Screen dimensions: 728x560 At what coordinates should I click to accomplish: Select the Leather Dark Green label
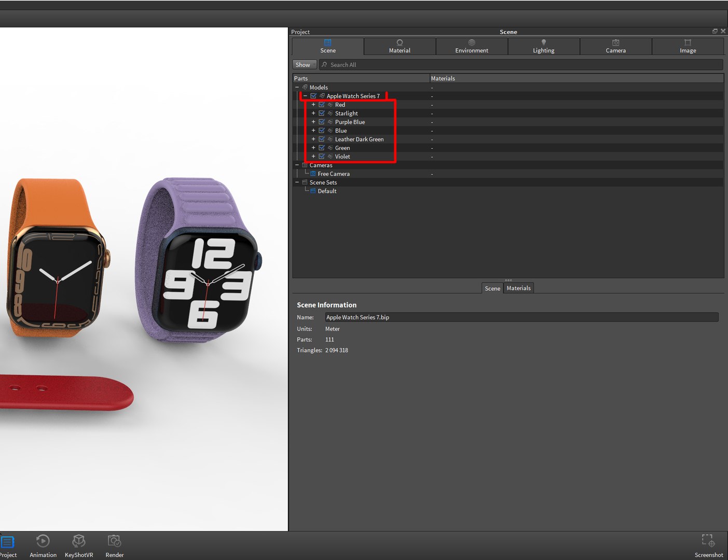click(359, 139)
